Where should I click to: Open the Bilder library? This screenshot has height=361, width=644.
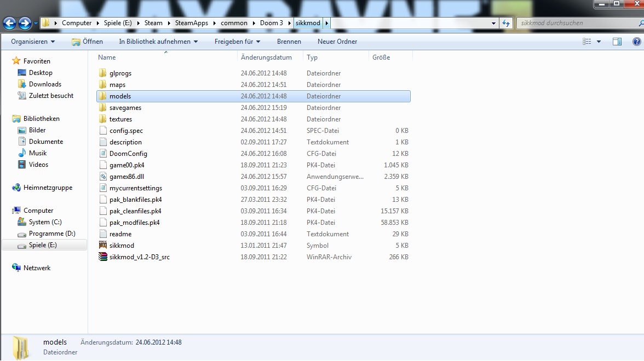tap(37, 130)
